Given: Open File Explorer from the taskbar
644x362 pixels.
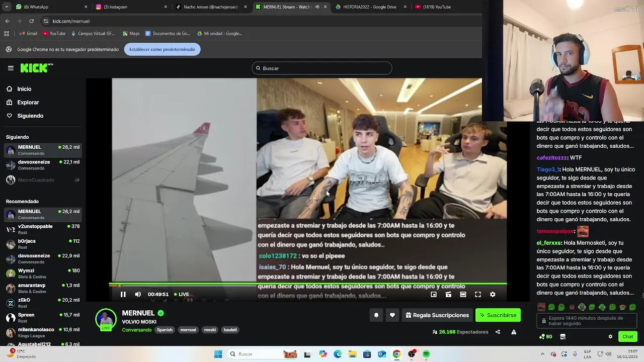Looking at the screenshot, I should (x=352, y=354).
